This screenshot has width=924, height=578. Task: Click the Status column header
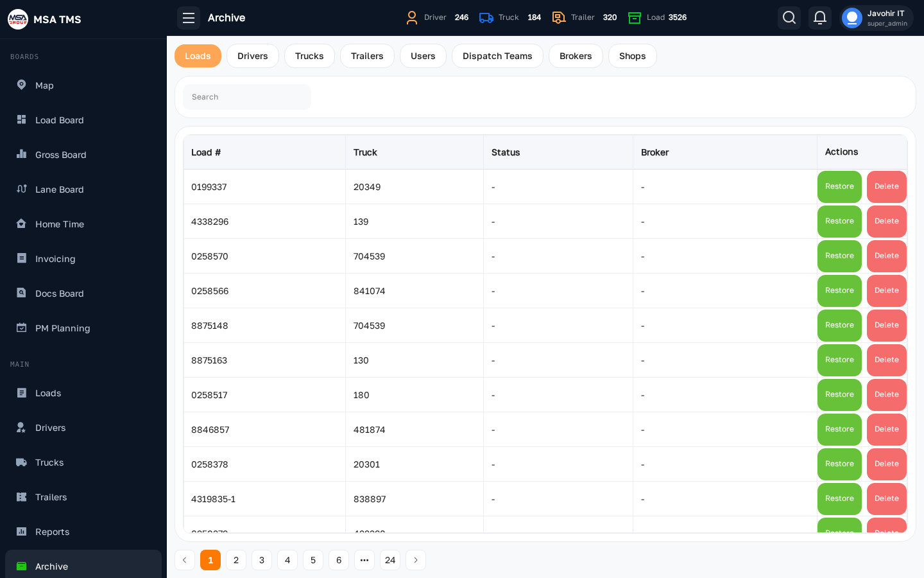point(558,152)
